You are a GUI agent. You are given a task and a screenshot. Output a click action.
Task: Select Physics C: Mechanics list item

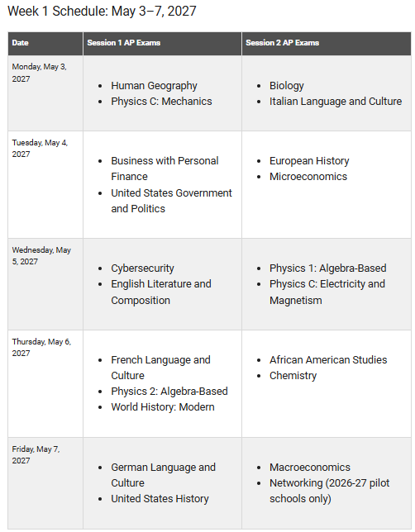coord(161,102)
